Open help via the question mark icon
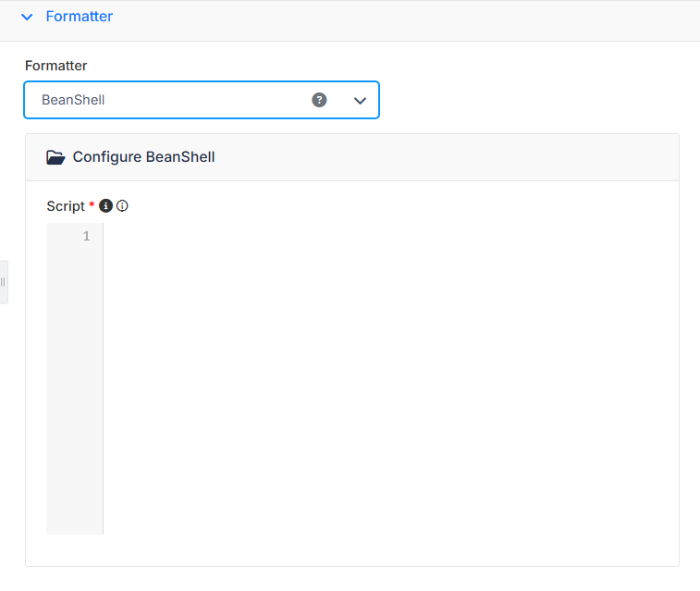This screenshot has width=700, height=591. pyautogui.click(x=319, y=100)
